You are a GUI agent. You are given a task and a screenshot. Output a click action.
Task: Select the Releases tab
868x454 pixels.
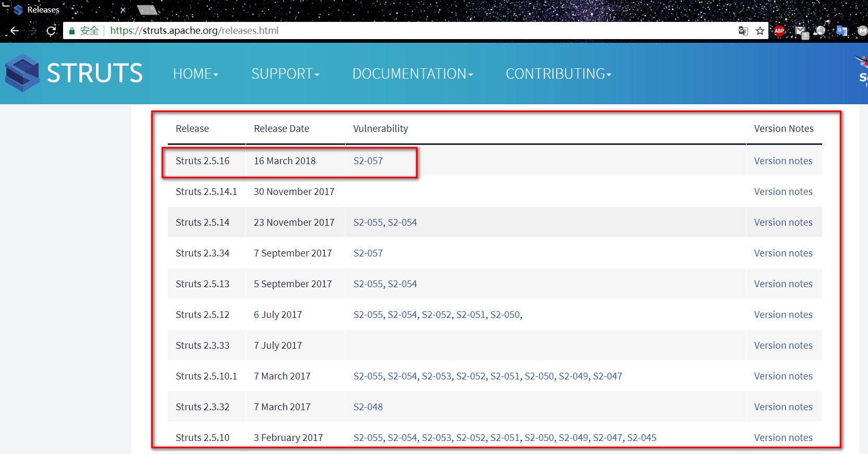click(43, 10)
